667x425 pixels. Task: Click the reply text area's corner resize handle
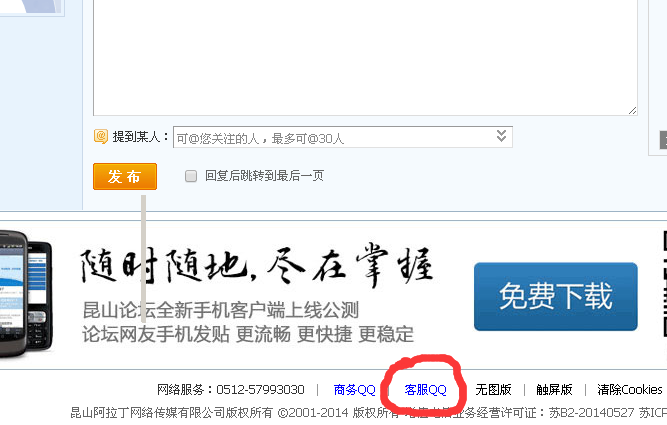coord(632,111)
